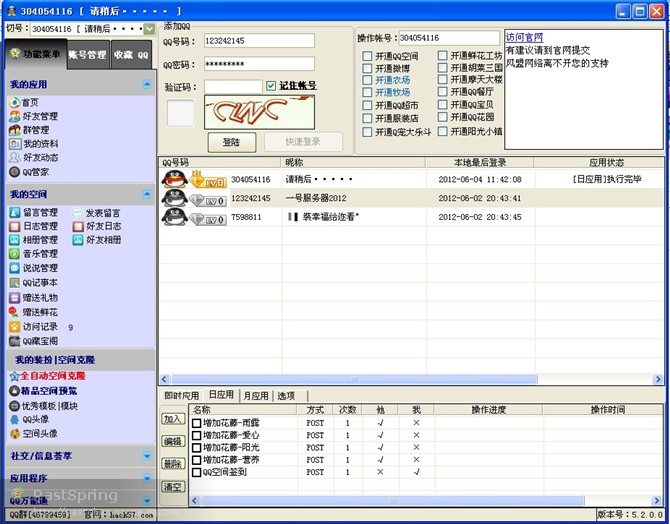Viewport: 670px width, 524px height.
Task: Enable 开通微博 checkbox
Action: click(x=367, y=68)
